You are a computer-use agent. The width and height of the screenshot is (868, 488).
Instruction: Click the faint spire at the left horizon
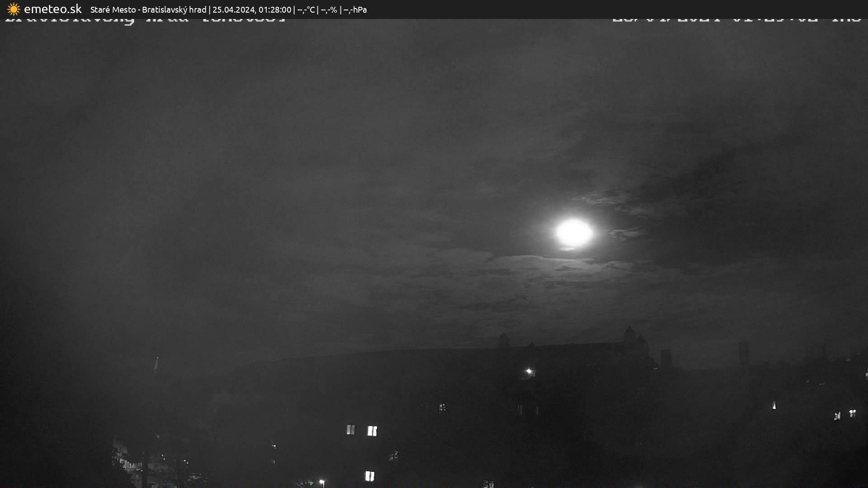click(x=156, y=363)
